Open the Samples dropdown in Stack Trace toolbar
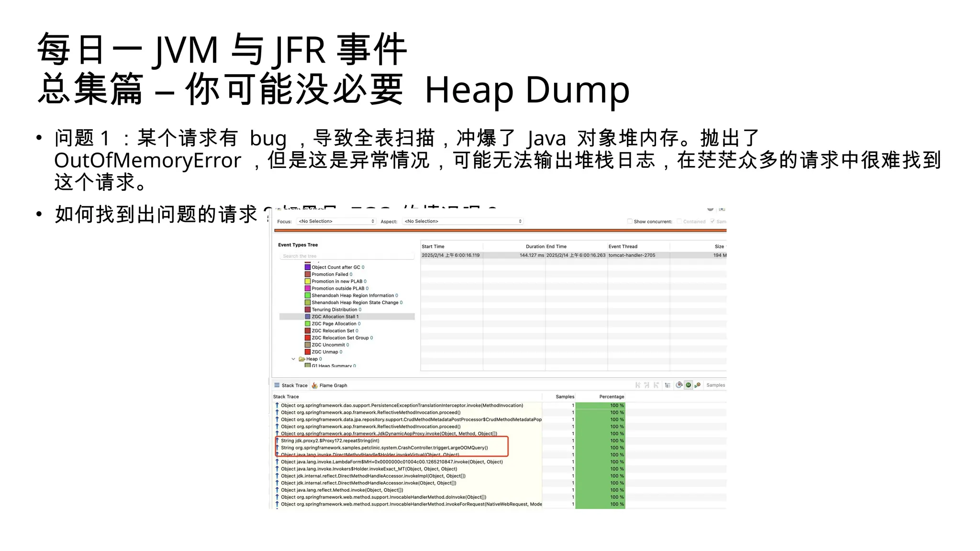This screenshot has width=980, height=551. [715, 385]
